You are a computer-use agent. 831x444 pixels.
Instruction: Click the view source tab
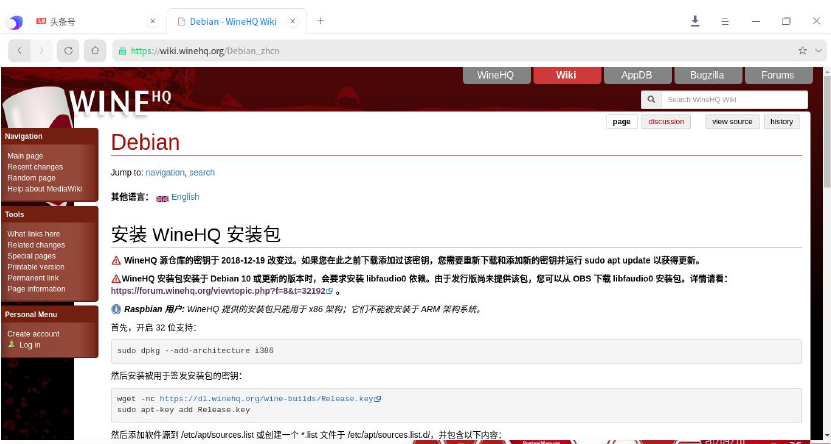pos(732,121)
